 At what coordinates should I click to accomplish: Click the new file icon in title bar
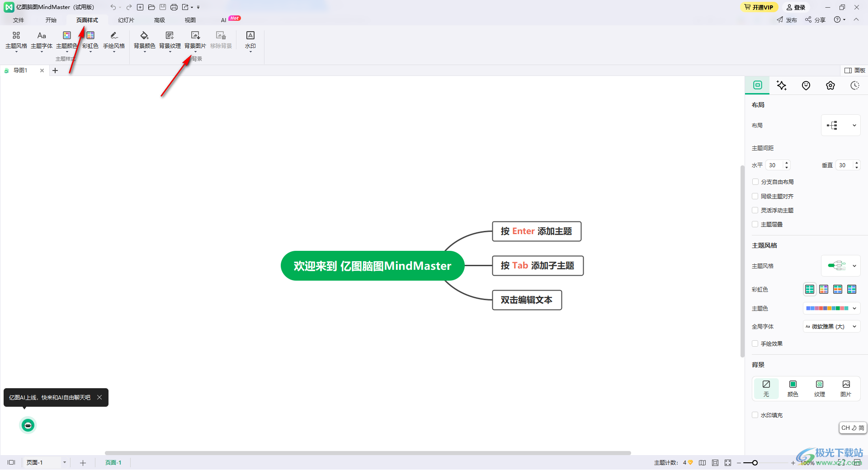tap(140, 7)
